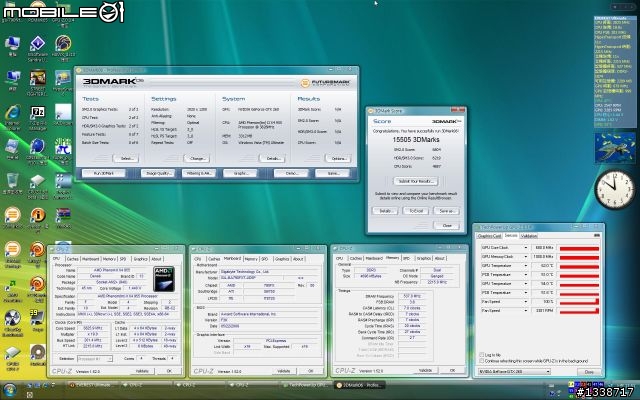
Task: Click the Futuremark logo in the 3DMark06 window
Action: [325, 83]
